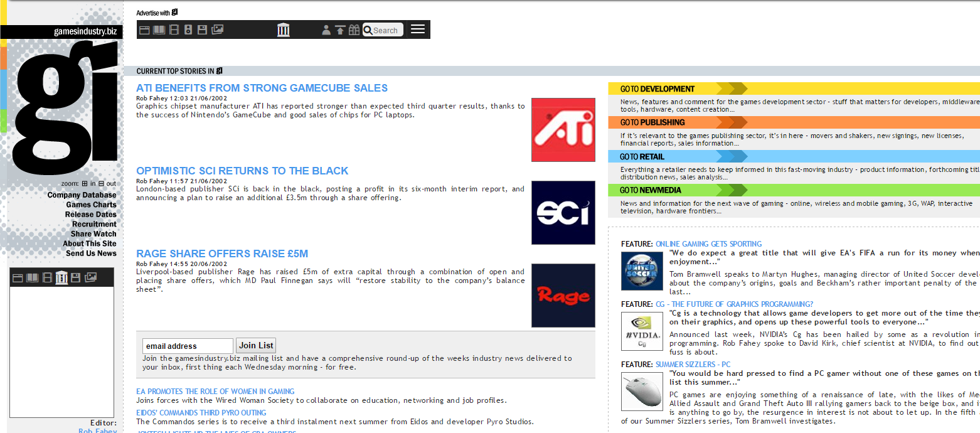Click NVIDIA Cg feature thumbnail
This screenshot has width=980, height=433.
point(642,331)
